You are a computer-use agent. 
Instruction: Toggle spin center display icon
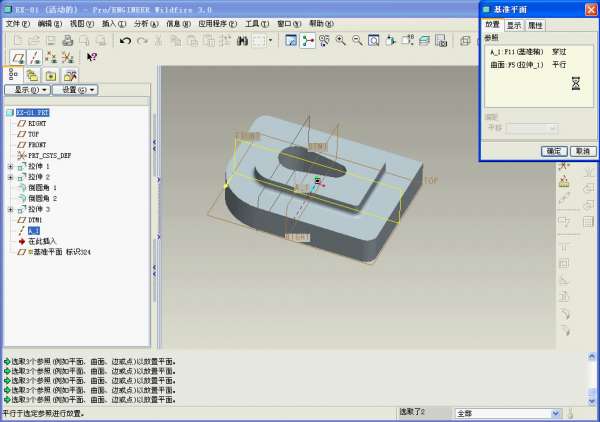[x=308, y=41]
